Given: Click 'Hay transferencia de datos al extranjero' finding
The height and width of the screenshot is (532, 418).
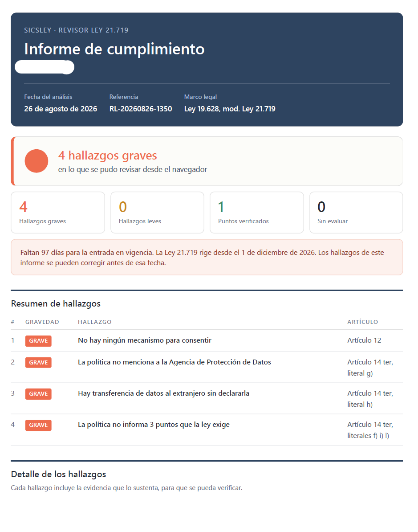Looking at the screenshot, I should [164, 393].
